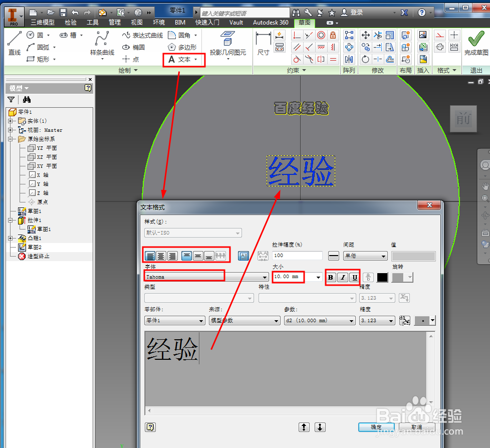
Task: Click the zoom-in text up arrow button
Action: 304,427
